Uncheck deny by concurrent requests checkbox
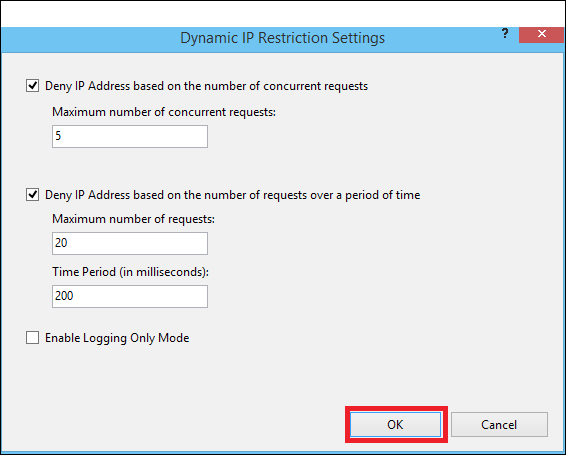566x455 pixels. pos(32,86)
